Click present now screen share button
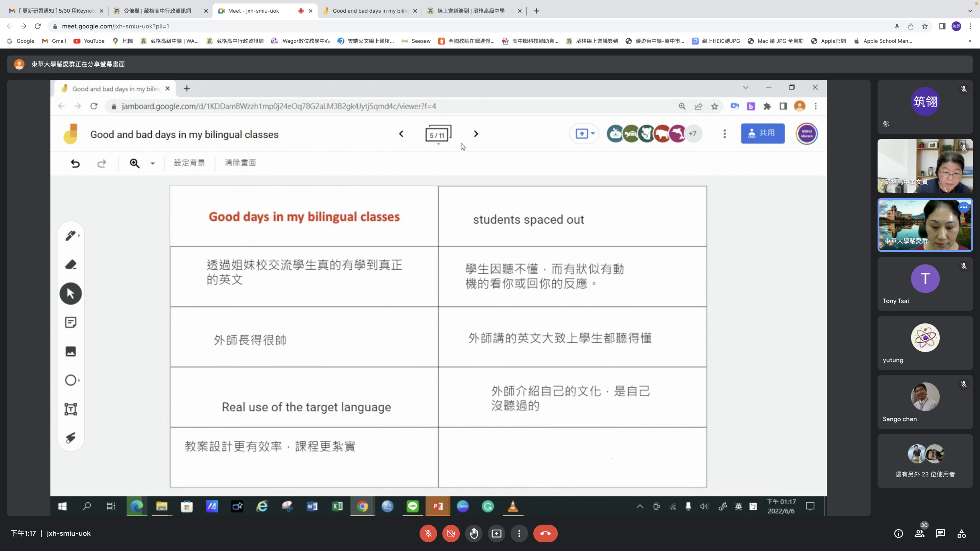 pos(497,533)
